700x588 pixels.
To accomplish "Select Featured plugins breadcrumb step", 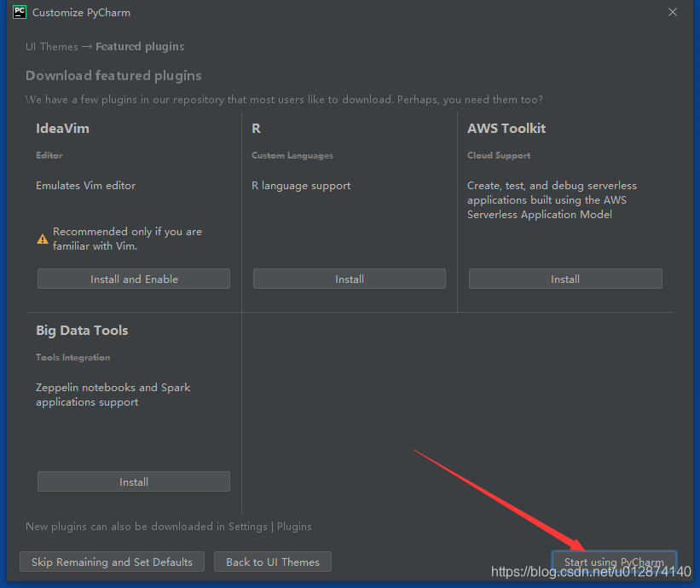I will click(x=140, y=46).
